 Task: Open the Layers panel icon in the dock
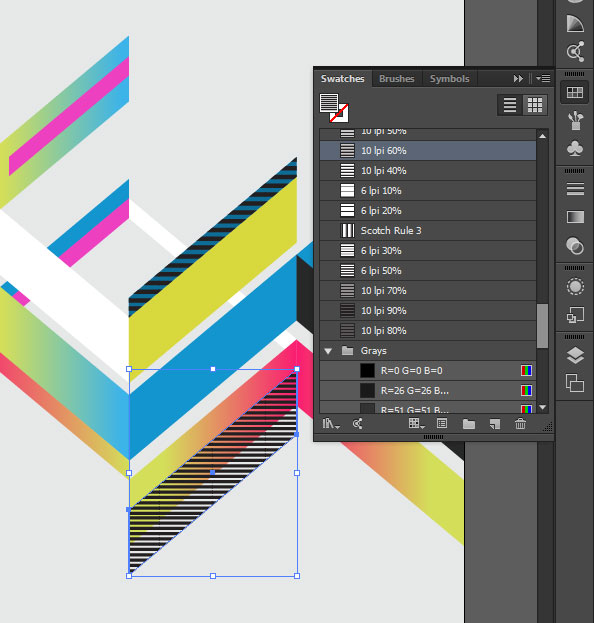575,355
